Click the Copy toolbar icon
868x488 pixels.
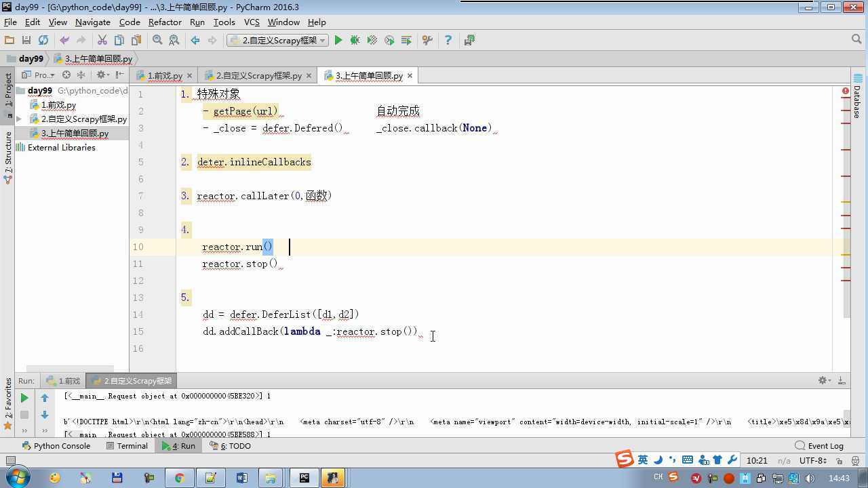[x=119, y=41]
